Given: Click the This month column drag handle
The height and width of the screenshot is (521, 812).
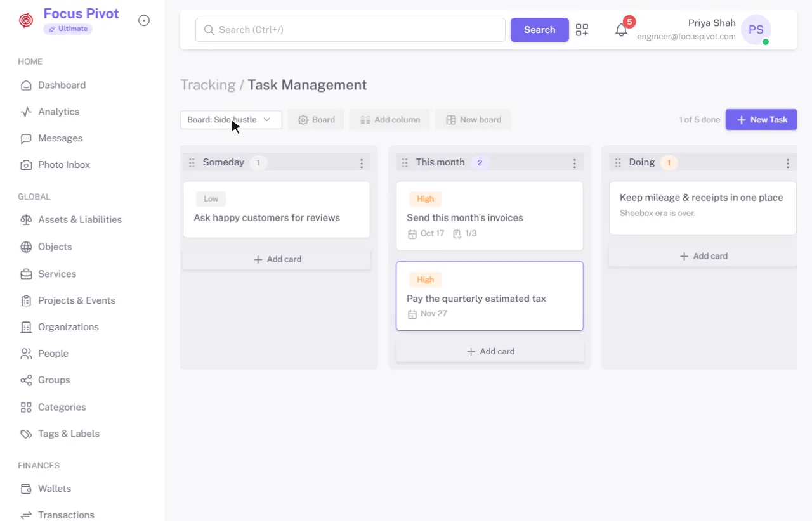Looking at the screenshot, I should point(405,163).
